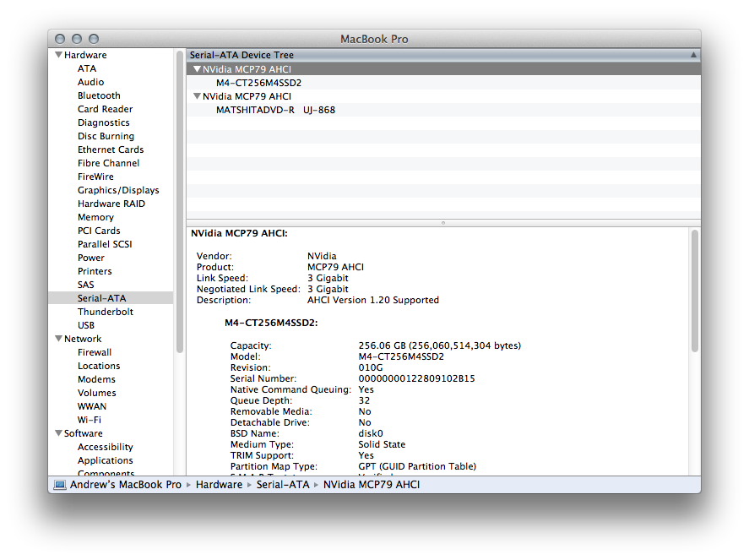749x560 pixels.
Task: Collapse the Software section triangle
Action: (x=59, y=433)
